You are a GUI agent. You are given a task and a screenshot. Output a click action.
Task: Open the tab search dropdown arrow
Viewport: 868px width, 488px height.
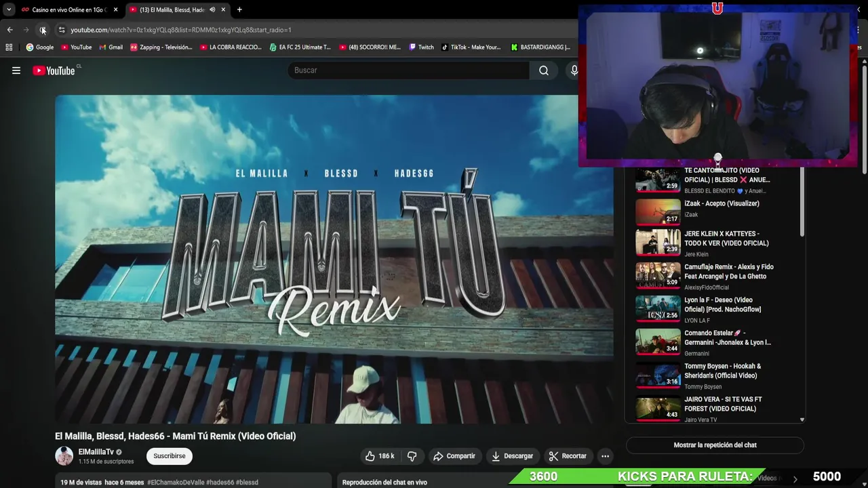9,9
